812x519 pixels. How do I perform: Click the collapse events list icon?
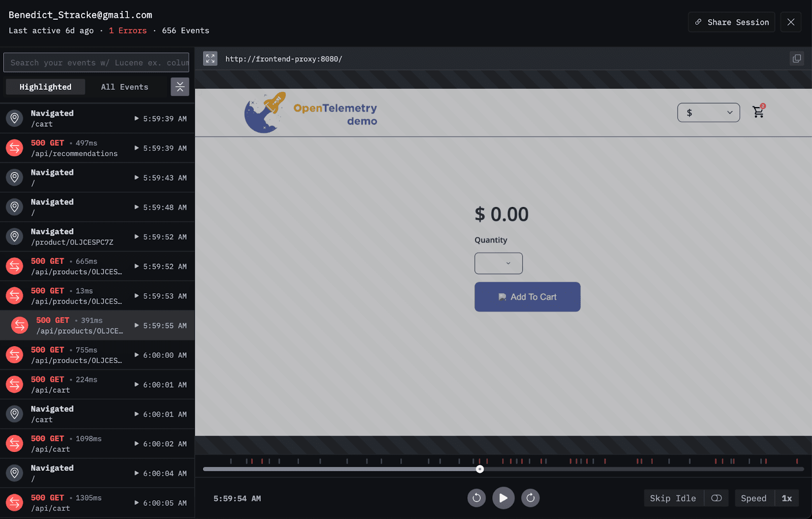180,87
